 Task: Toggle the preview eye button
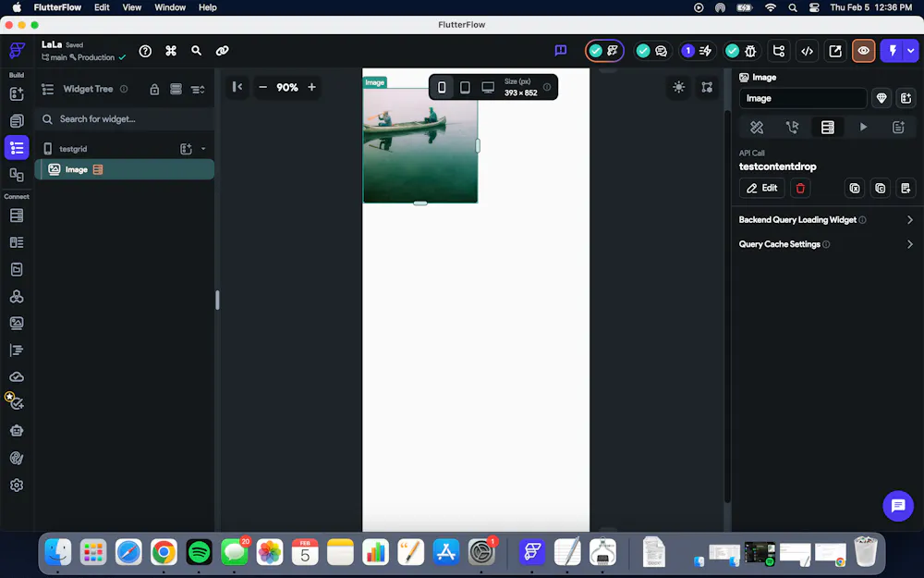click(863, 51)
